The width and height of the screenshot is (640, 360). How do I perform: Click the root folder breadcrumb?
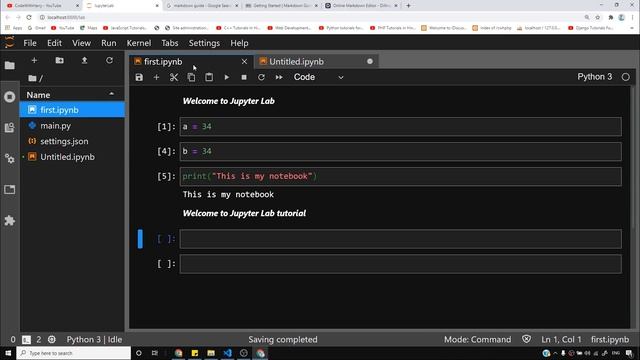point(33,78)
